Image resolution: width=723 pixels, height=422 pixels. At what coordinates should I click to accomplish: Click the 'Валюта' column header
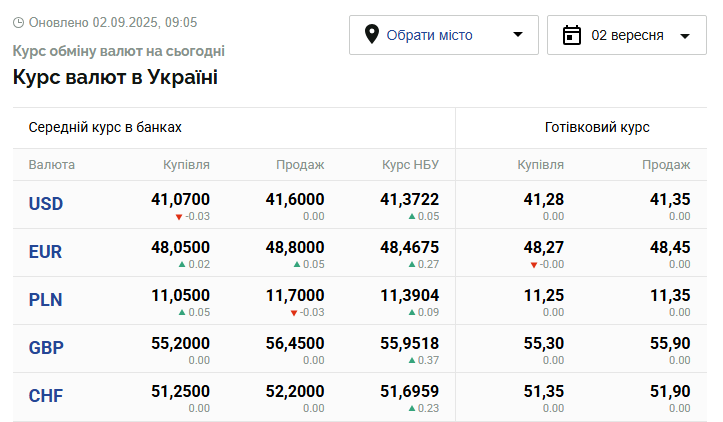tap(52, 165)
